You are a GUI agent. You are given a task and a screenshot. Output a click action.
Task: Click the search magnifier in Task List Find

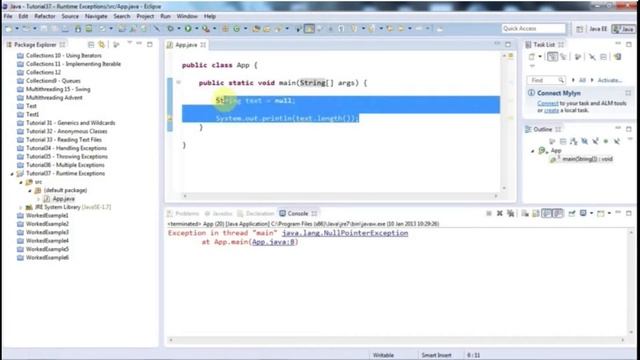pos(561,80)
